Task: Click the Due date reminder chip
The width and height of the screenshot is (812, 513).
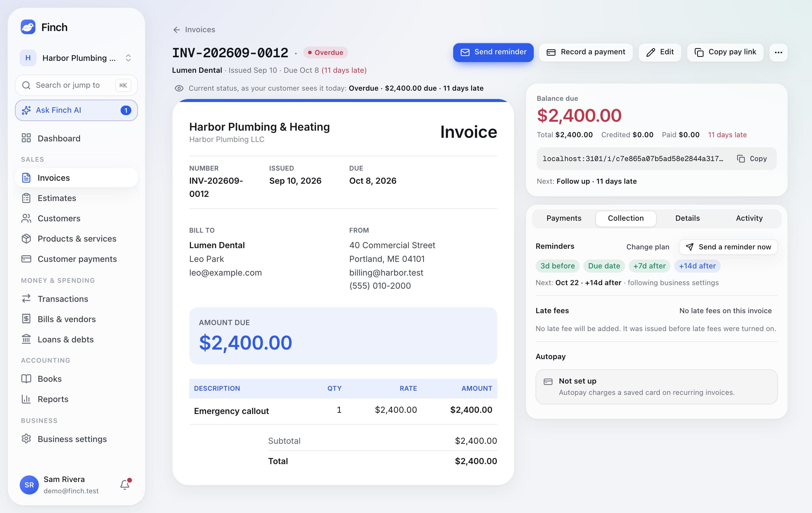Action: 604,266
